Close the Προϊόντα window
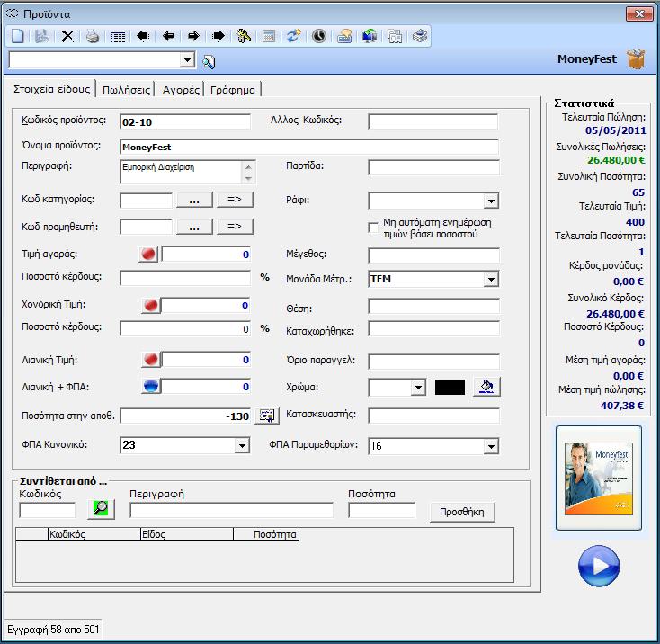The height and width of the screenshot is (644, 660). [x=639, y=13]
